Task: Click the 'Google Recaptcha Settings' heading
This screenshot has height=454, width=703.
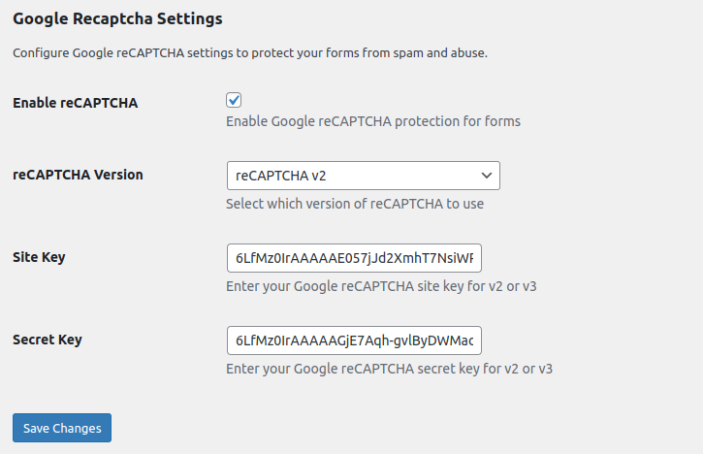Action: tap(117, 18)
